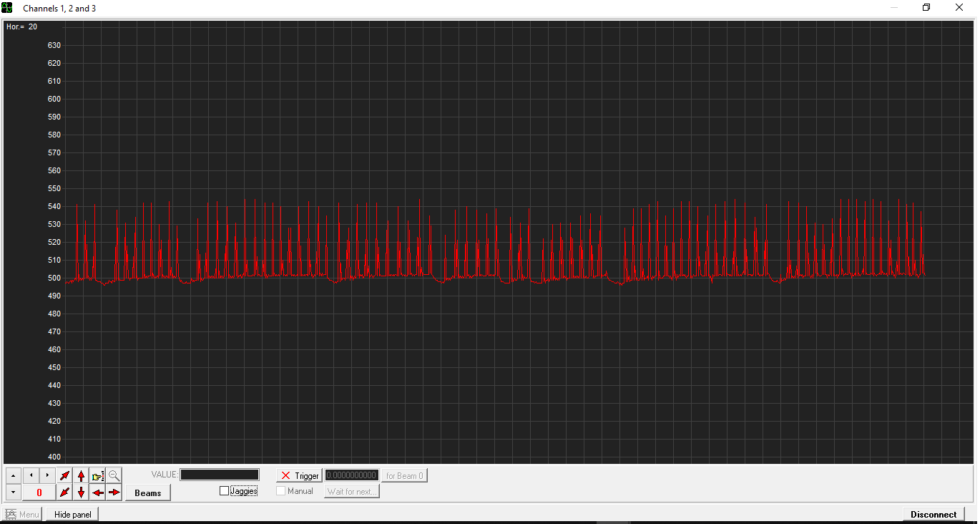
Task: Click the red down arrow icon
Action: click(x=82, y=493)
